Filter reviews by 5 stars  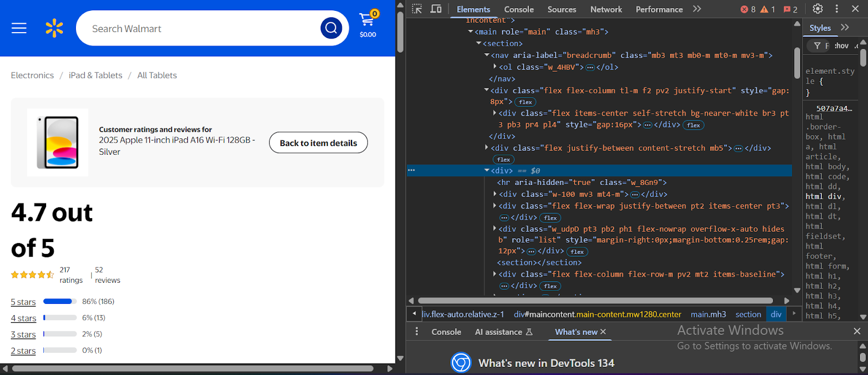click(x=23, y=302)
